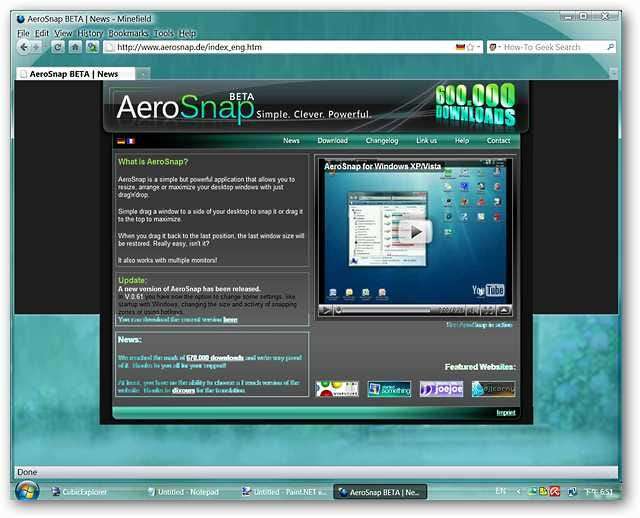Viewport: 640px width, 518px height.
Task: Bookmark page with star icon
Action: point(470,47)
